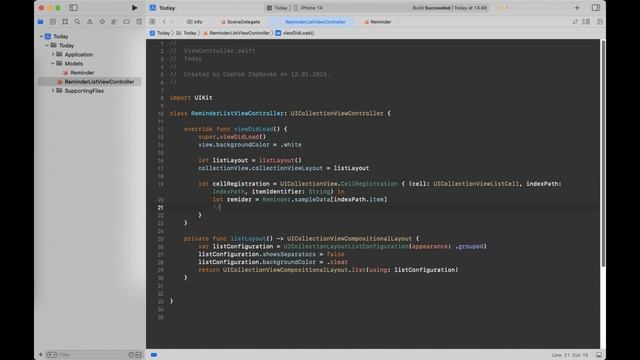
Task: Click 'listConfiguration.showsSeparators' code text
Action: (257, 254)
